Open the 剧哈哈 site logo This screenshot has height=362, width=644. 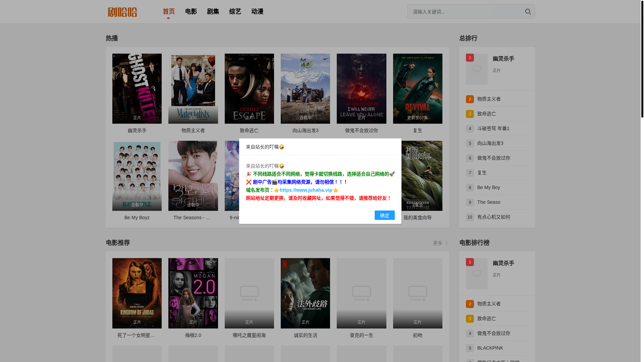click(122, 12)
